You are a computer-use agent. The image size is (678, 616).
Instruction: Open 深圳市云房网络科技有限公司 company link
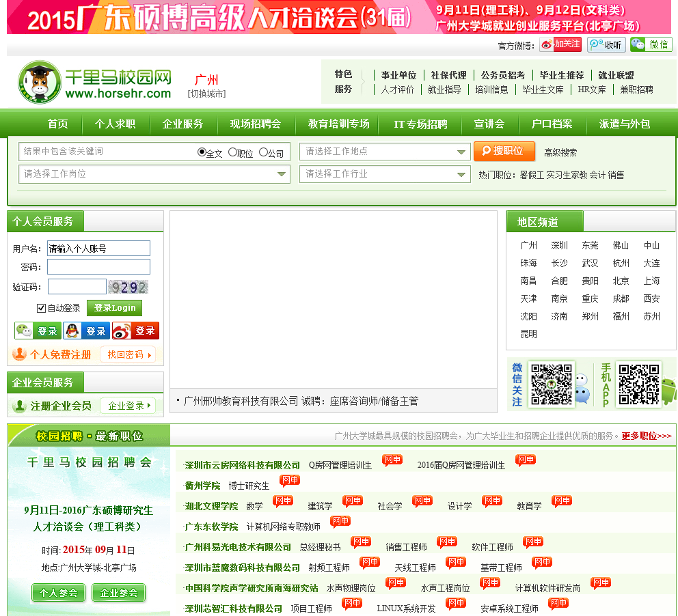pyautogui.click(x=242, y=465)
